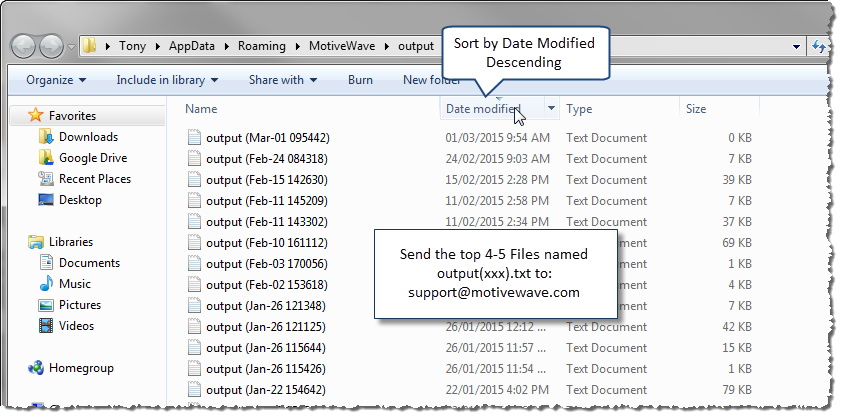Screen dimensions: 841x418
Task: Open the Share with menu
Action: pyautogui.click(x=283, y=80)
